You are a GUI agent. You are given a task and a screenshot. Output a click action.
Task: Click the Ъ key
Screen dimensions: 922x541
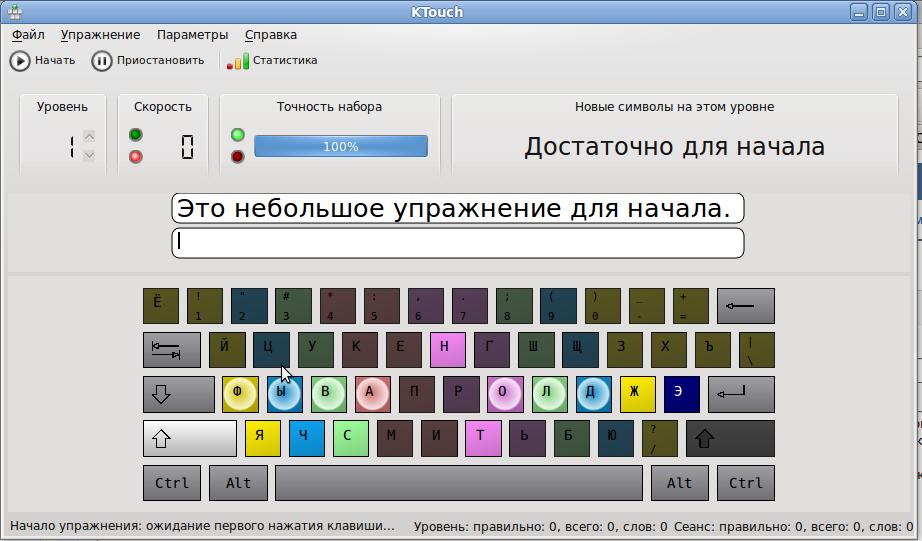712,350
